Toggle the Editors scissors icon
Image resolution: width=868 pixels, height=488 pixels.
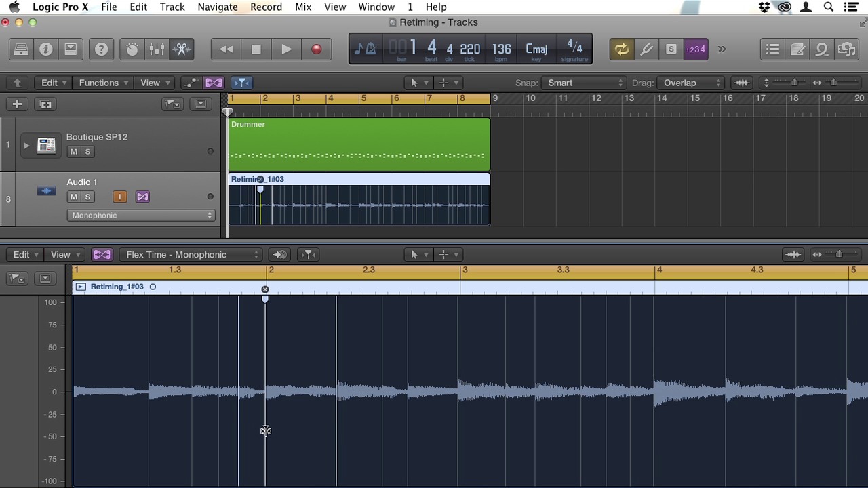pos(182,49)
